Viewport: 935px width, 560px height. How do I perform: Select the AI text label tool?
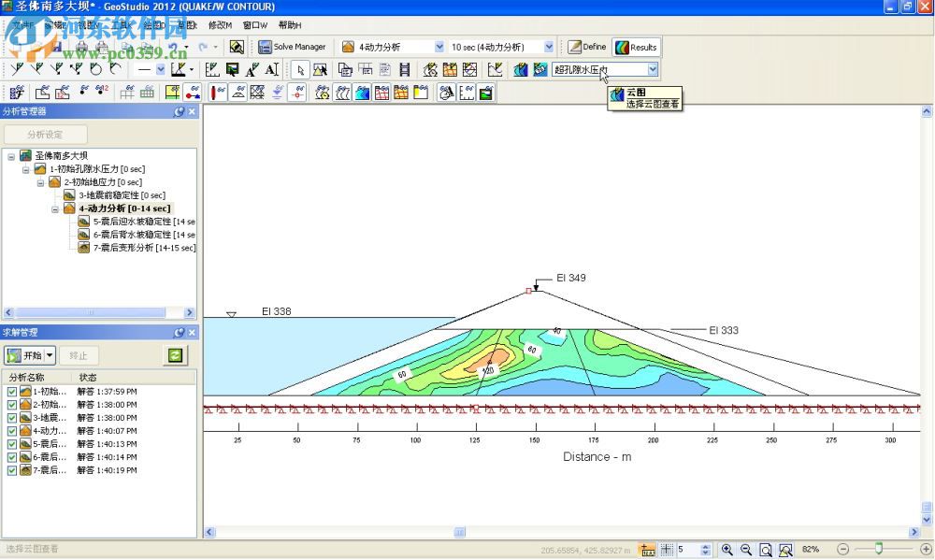coord(272,70)
